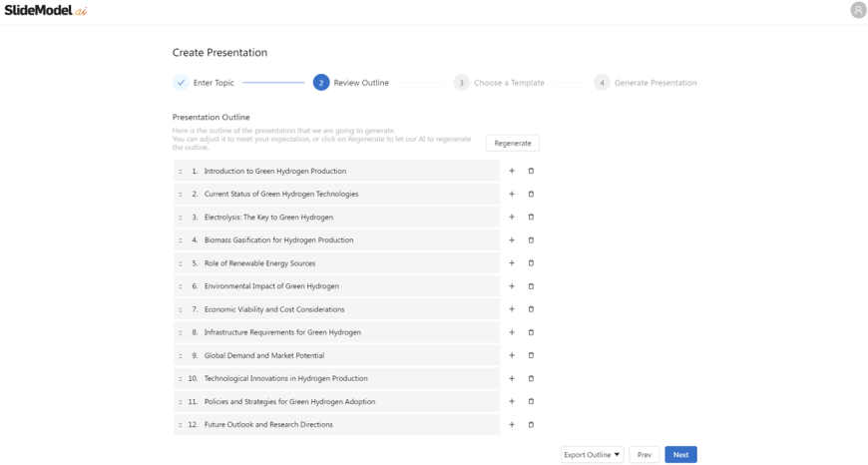868x465 pixels.
Task: Select the Choose a Template step
Action: pos(499,83)
